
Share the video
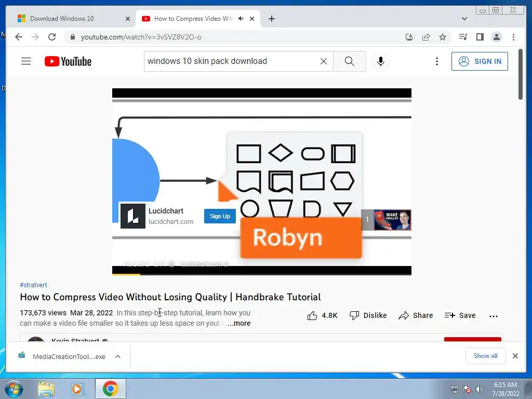(x=416, y=315)
